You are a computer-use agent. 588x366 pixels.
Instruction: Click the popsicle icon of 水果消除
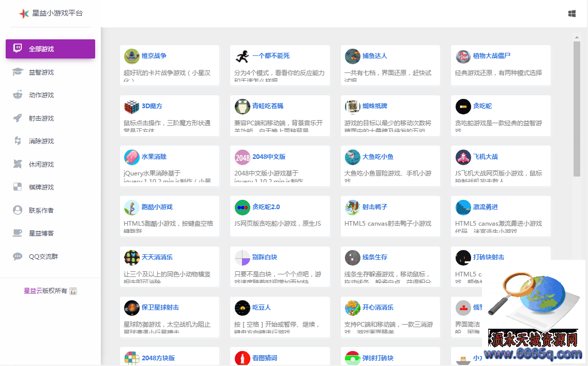132,157
